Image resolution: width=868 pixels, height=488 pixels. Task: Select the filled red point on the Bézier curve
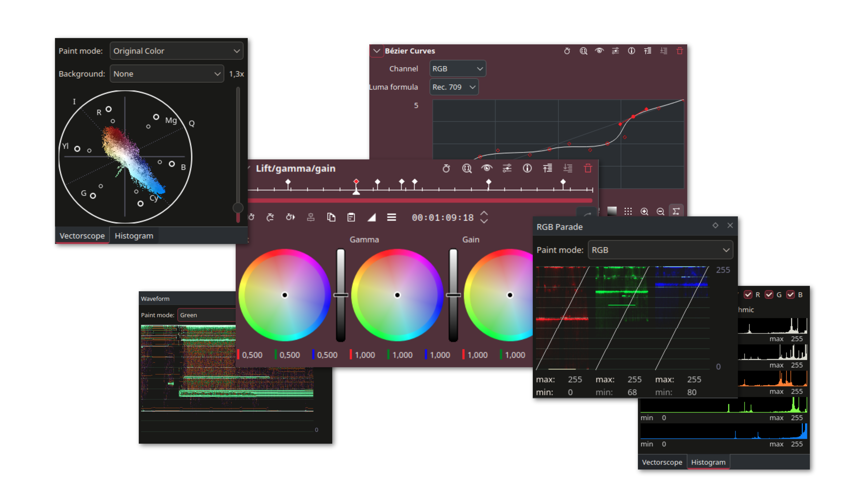click(x=633, y=117)
